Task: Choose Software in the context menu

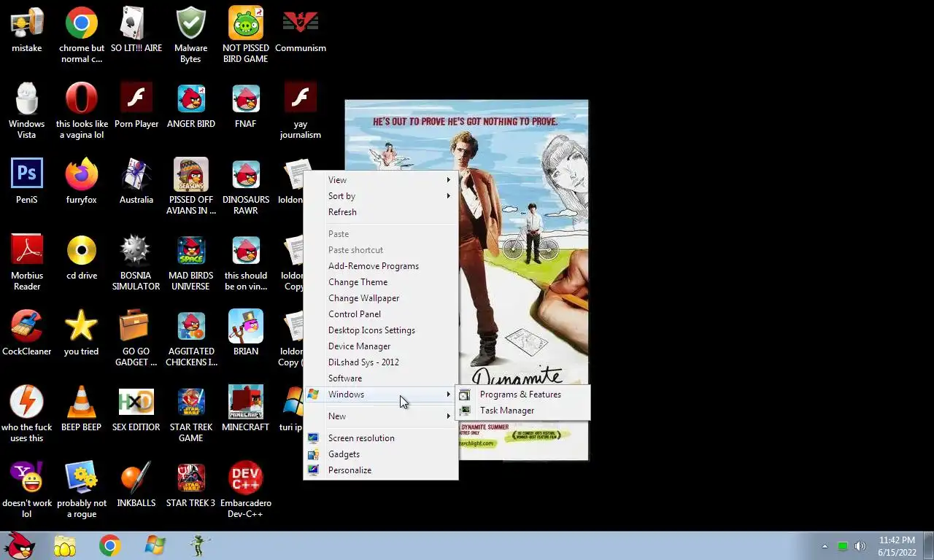Action: coord(381,378)
